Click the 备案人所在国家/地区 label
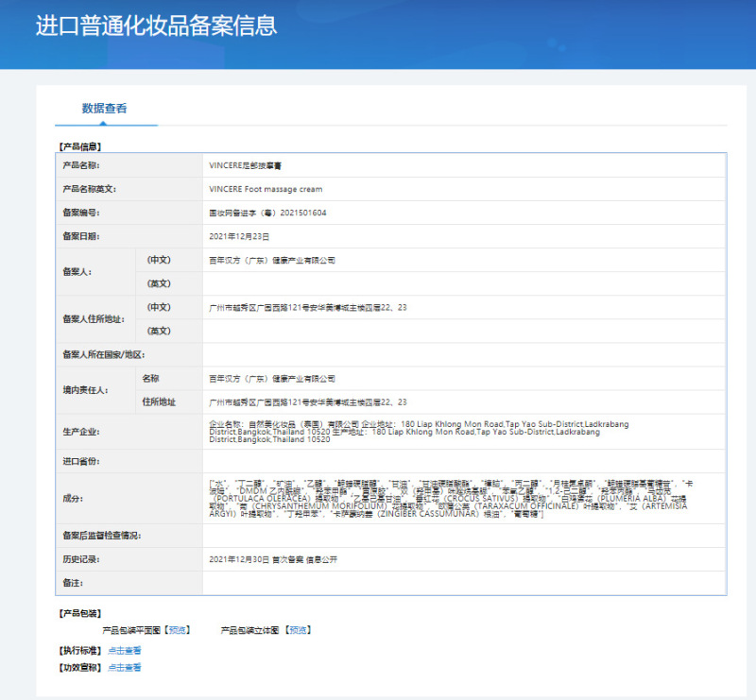The height and width of the screenshot is (700, 756). click(104, 355)
